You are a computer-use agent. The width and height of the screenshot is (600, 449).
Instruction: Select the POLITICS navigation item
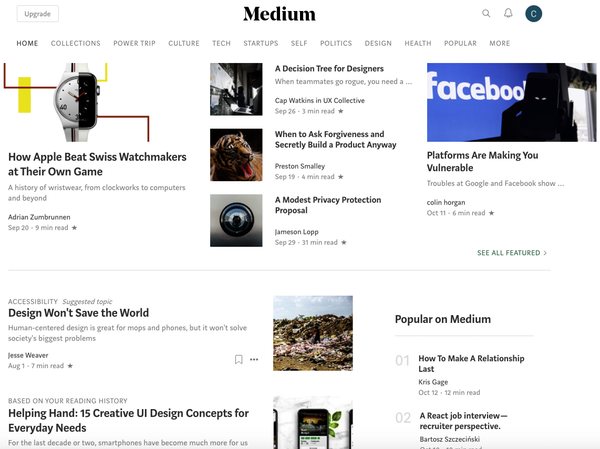[336, 44]
